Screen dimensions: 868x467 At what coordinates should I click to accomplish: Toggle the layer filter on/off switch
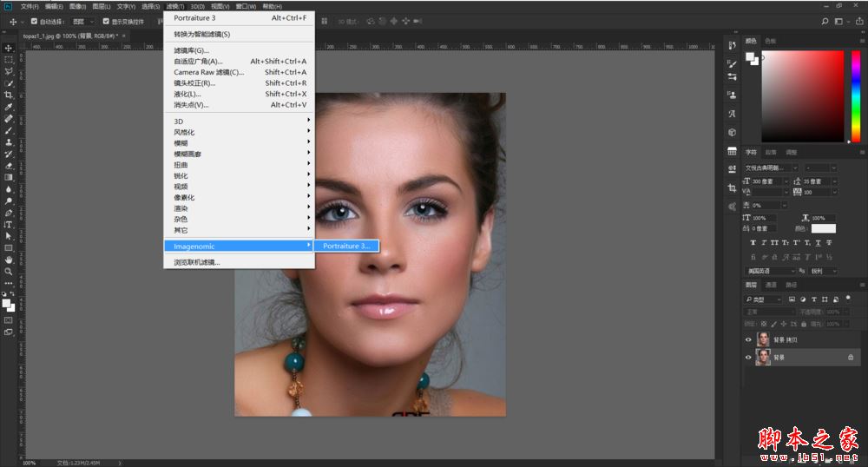coord(848,299)
